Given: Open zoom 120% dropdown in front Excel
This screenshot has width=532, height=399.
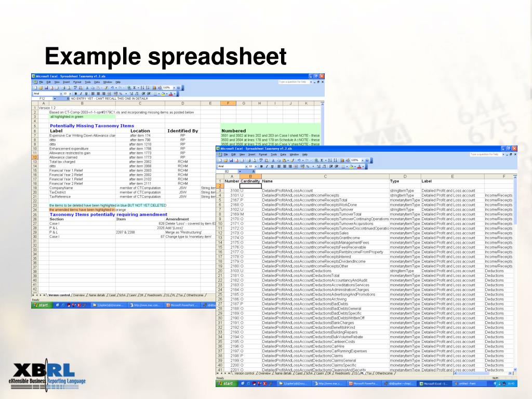Looking at the screenshot, I should (362, 160).
